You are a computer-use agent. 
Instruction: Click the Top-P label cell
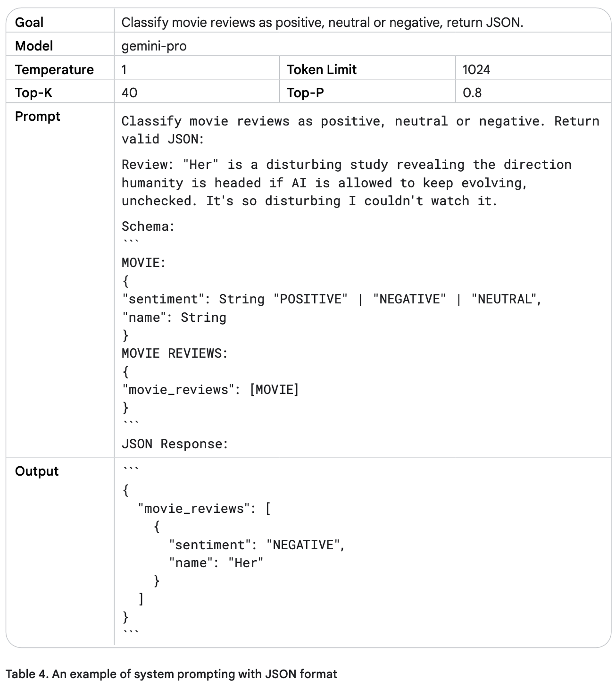point(305,92)
